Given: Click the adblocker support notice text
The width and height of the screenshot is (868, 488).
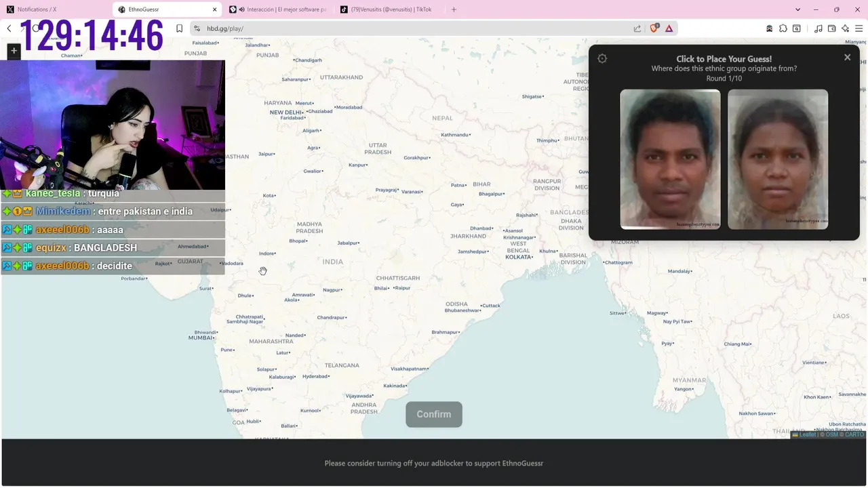Looking at the screenshot, I should [434, 464].
